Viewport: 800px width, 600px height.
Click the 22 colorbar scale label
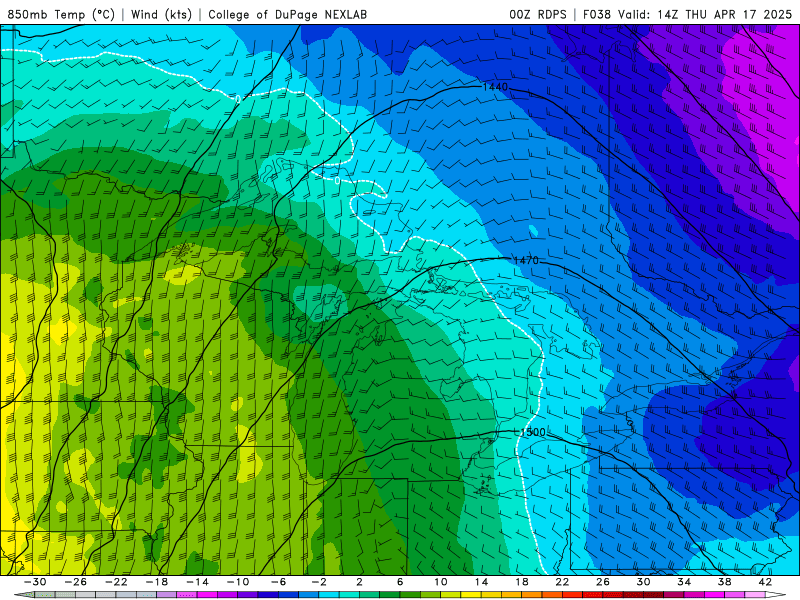tap(562, 582)
